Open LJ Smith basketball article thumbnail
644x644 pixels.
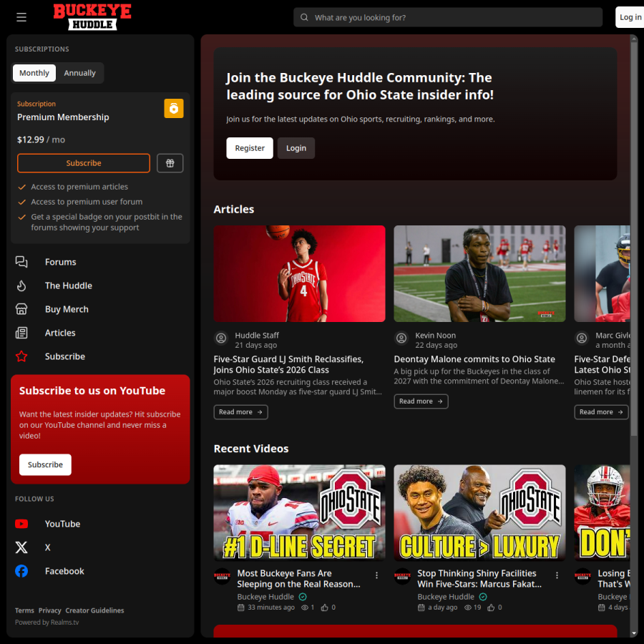click(x=299, y=273)
